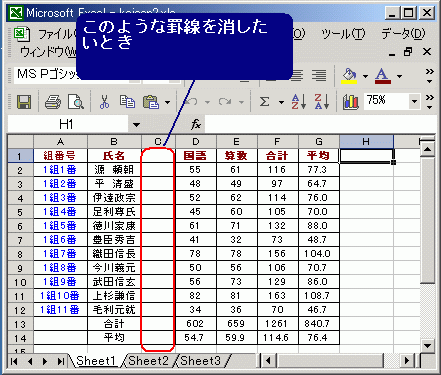Click the Paste clipboard icon
441x375 pixels.
click(151, 102)
